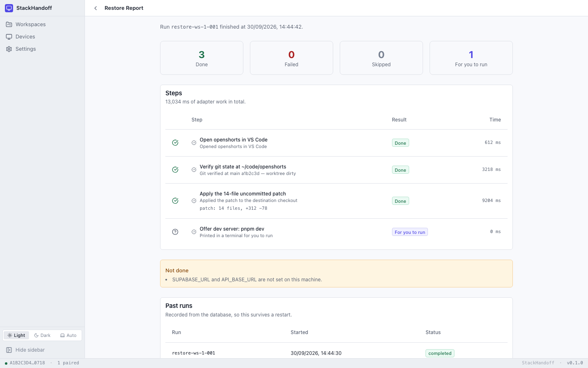Click the Settings gear icon
The height and width of the screenshot is (368, 588).
click(x=9, y=49)
